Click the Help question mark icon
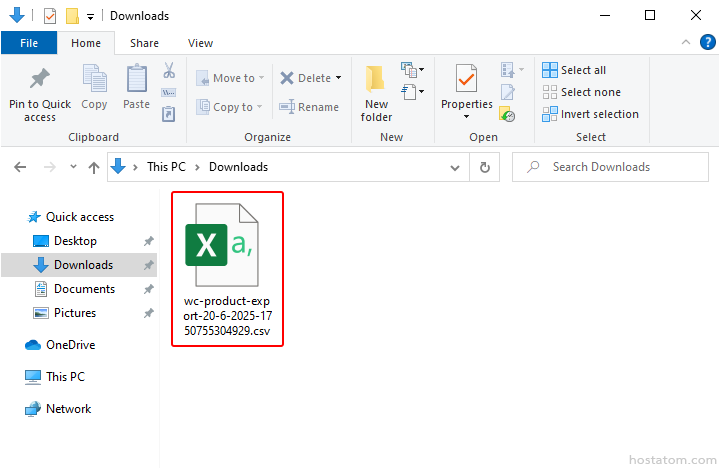 pos(708,42)
